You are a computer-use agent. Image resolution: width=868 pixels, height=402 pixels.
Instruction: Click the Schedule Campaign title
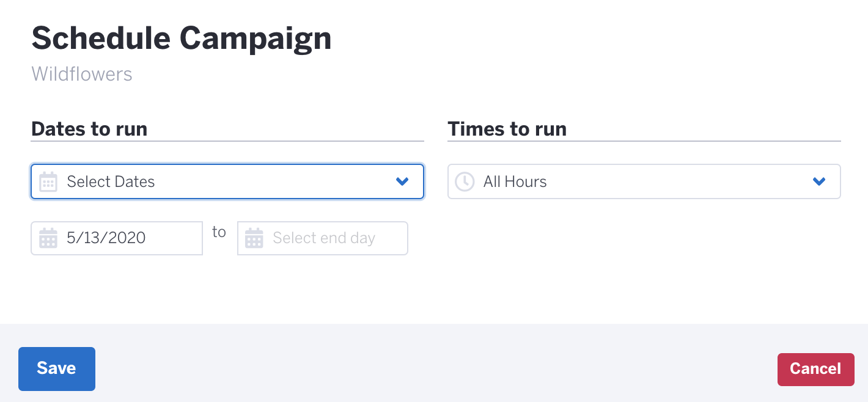182,39
